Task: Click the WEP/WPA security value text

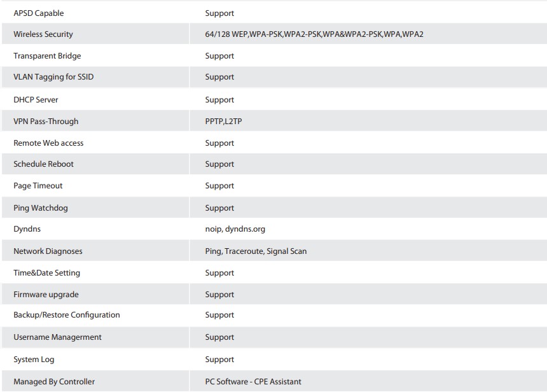Action: pyautogui.click(x=314, y=34)
